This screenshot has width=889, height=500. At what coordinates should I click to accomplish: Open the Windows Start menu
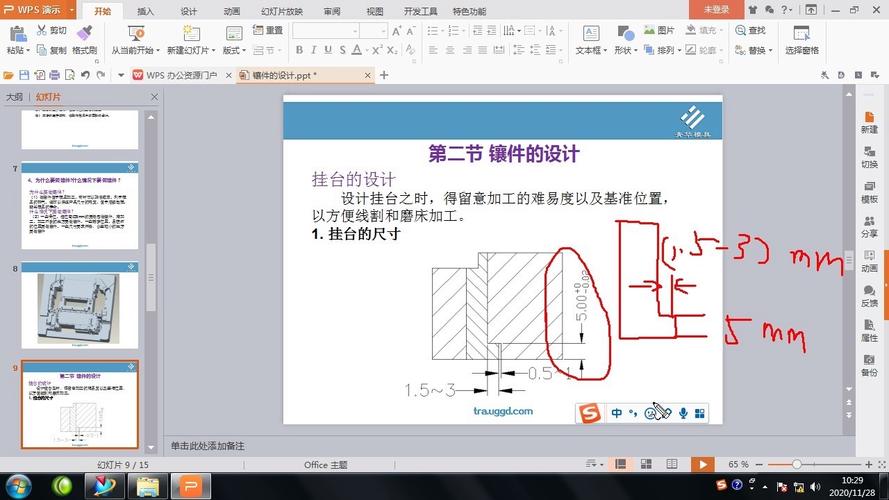click(18, 486)
